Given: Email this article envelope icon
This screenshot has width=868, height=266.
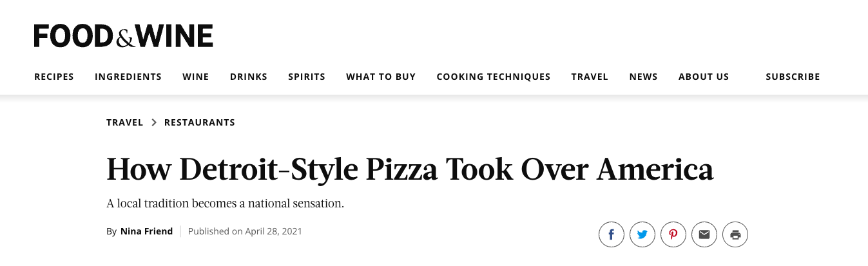Looking at the screenshot, I should point(704,234).
